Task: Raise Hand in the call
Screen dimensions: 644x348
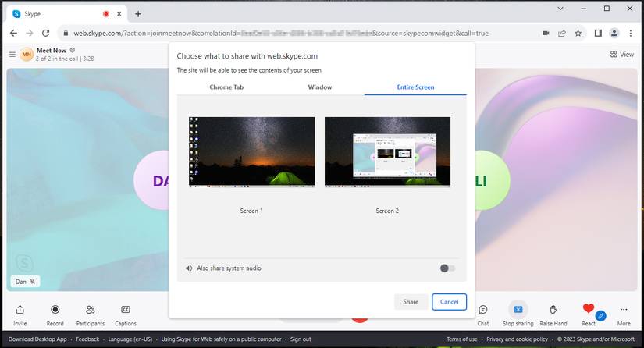Action: click(x=553, y=310)
